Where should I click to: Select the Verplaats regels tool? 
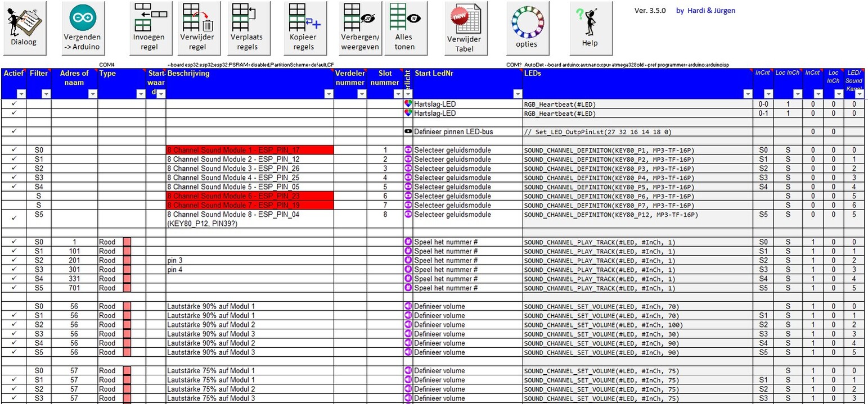(247, 28)
